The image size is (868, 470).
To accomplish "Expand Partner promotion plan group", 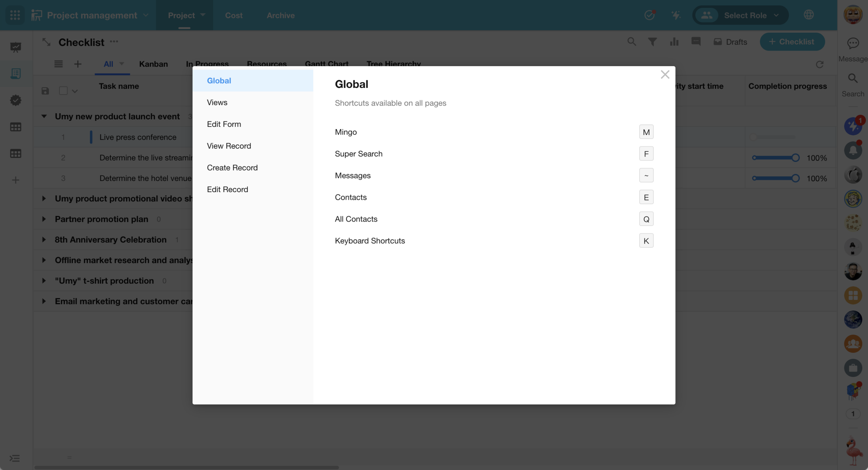I will click(44, 219).
